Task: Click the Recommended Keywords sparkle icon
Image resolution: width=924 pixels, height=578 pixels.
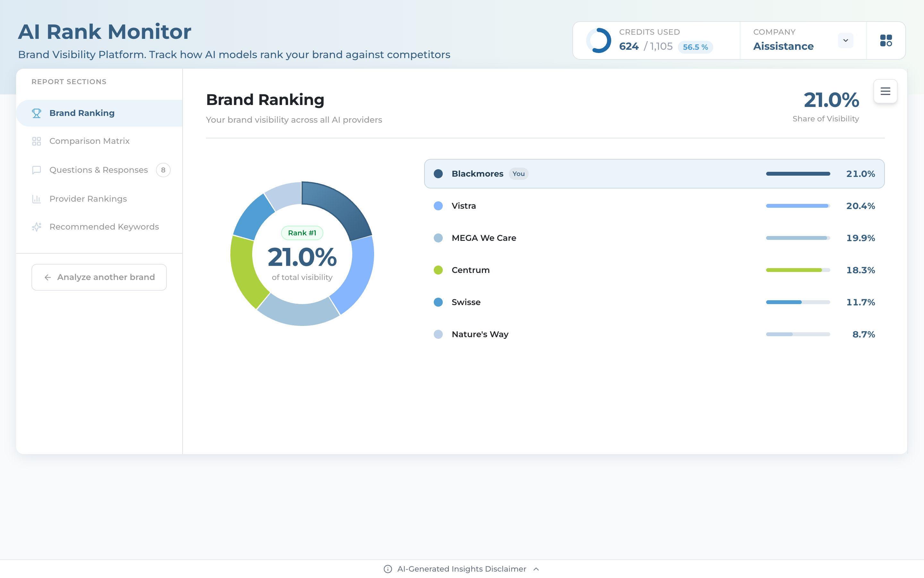Action: pos(36,227)
